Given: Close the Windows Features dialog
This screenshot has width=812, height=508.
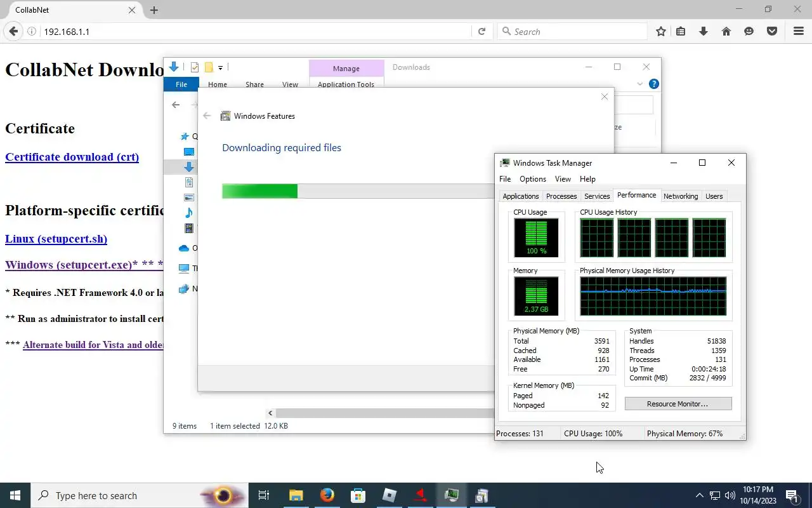Looking at the screenshot, I should 605,97.
